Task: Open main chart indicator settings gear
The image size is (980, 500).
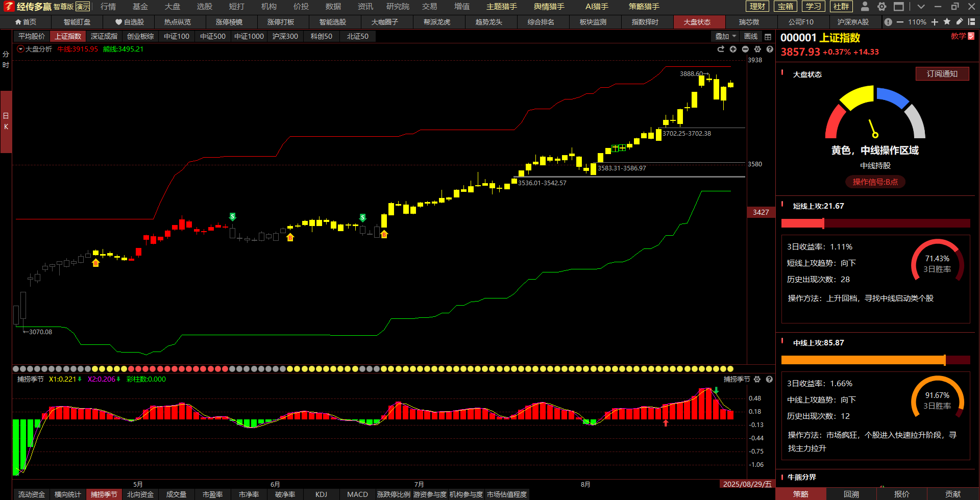Action: [x=757, y=49]
